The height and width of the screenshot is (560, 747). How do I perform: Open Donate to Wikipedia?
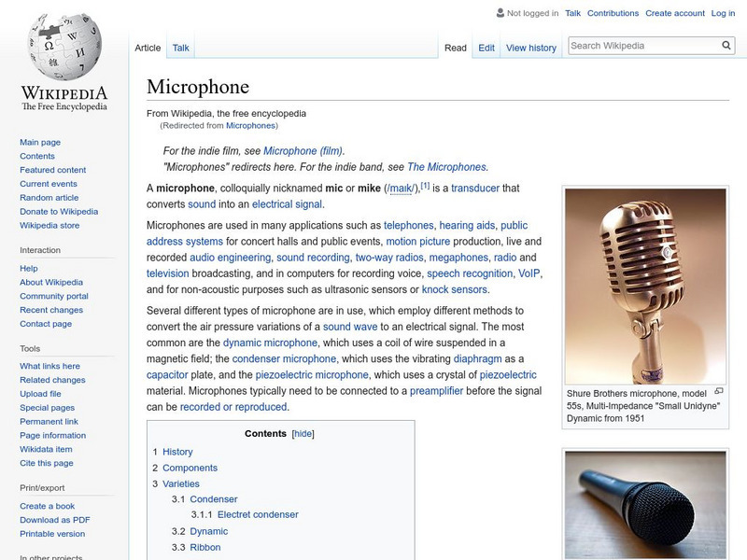pos(59,212)
